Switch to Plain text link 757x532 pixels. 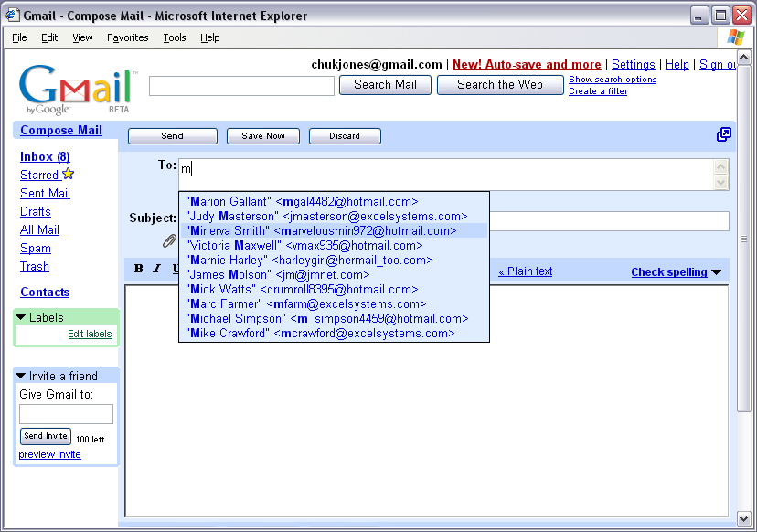click(526, 271)
